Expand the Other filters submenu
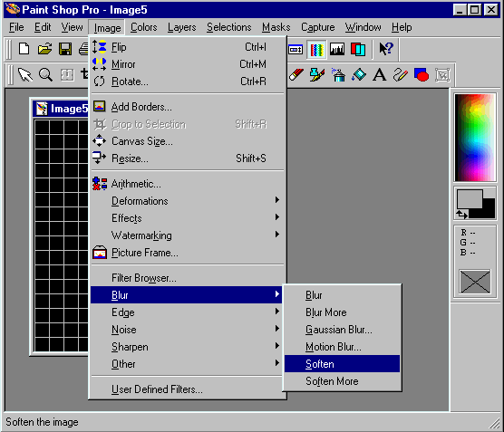This screenshot has width=504, height=432. click(188, 364)
